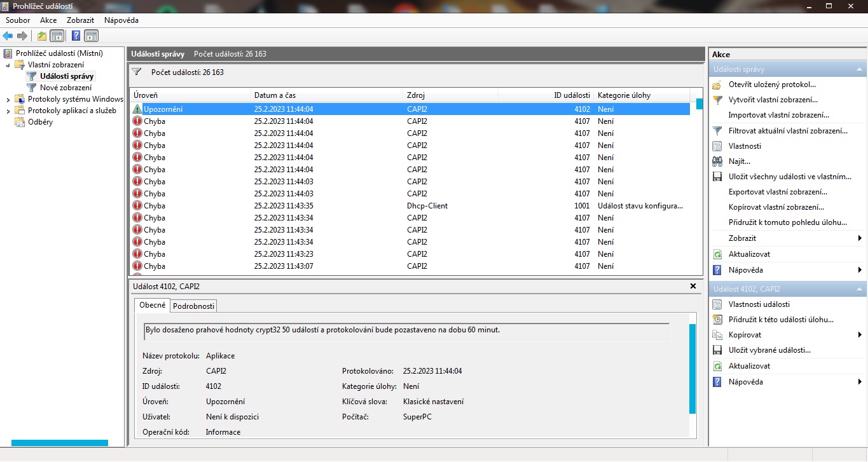Go back with the blue left arrow

(8, 36)
